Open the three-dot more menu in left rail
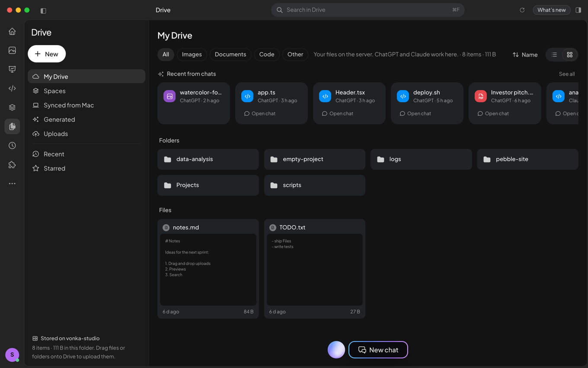The height and width of the screenshot is (368, 588). coord(12,184)
